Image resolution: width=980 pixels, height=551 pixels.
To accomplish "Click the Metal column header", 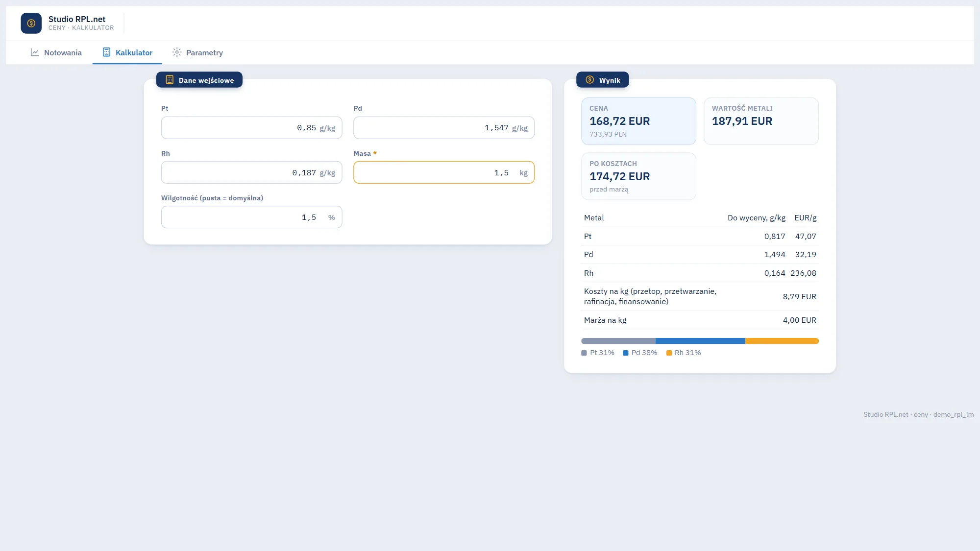I will point(594,218).
